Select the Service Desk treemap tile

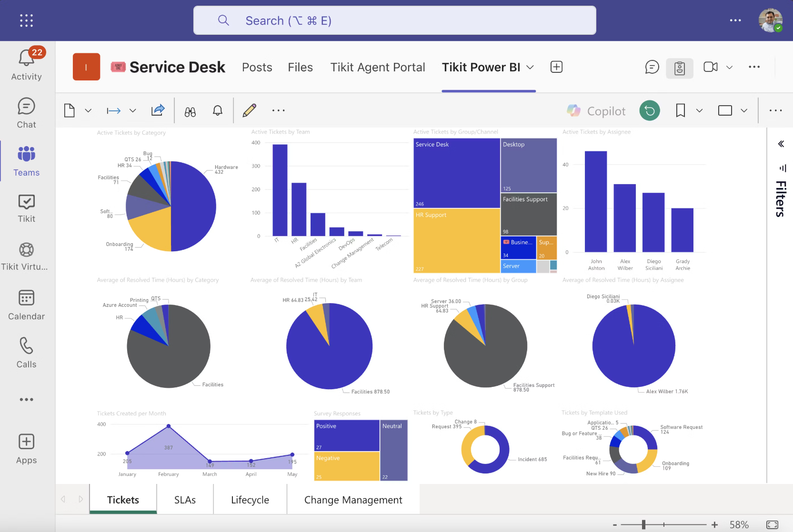coord(457,173)
